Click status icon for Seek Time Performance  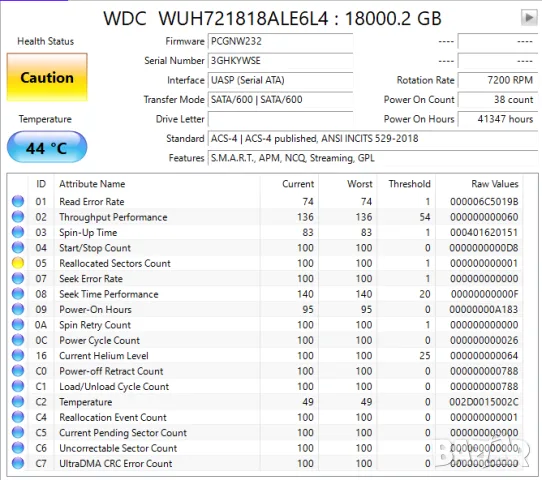click(x=18, y=294)
